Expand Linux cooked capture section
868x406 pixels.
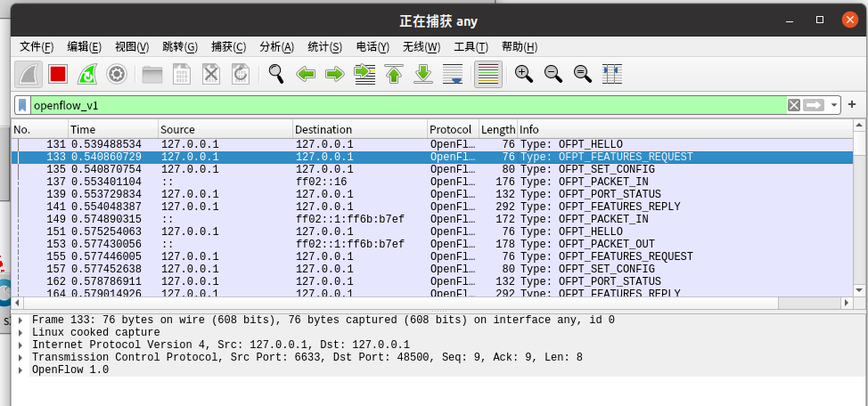[20, 333]
